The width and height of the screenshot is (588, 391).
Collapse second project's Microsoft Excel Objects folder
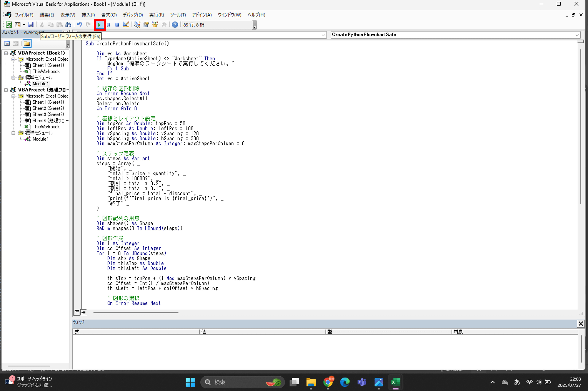(13, 96)
